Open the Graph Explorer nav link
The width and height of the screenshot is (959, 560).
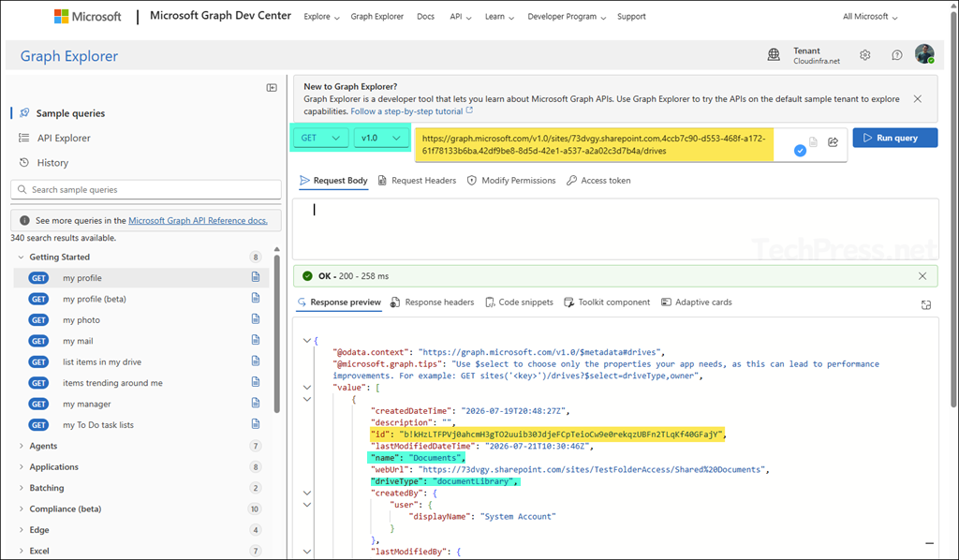coord(376,17)
